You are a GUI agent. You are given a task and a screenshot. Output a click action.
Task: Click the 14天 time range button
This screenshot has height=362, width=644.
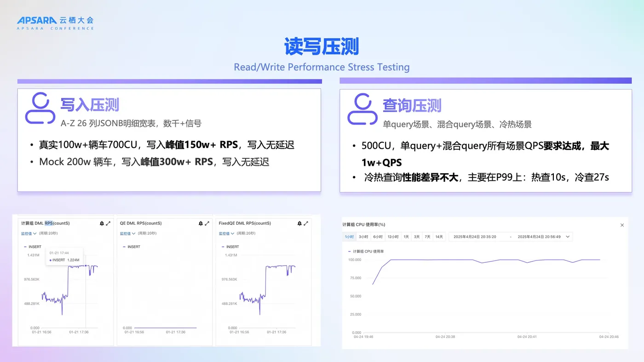[x=439, y=237]
